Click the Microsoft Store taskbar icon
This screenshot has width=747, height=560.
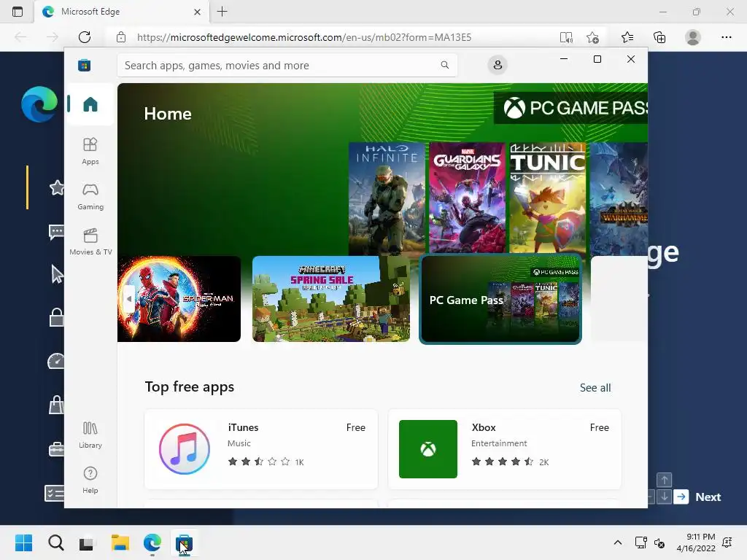(184, 542)
